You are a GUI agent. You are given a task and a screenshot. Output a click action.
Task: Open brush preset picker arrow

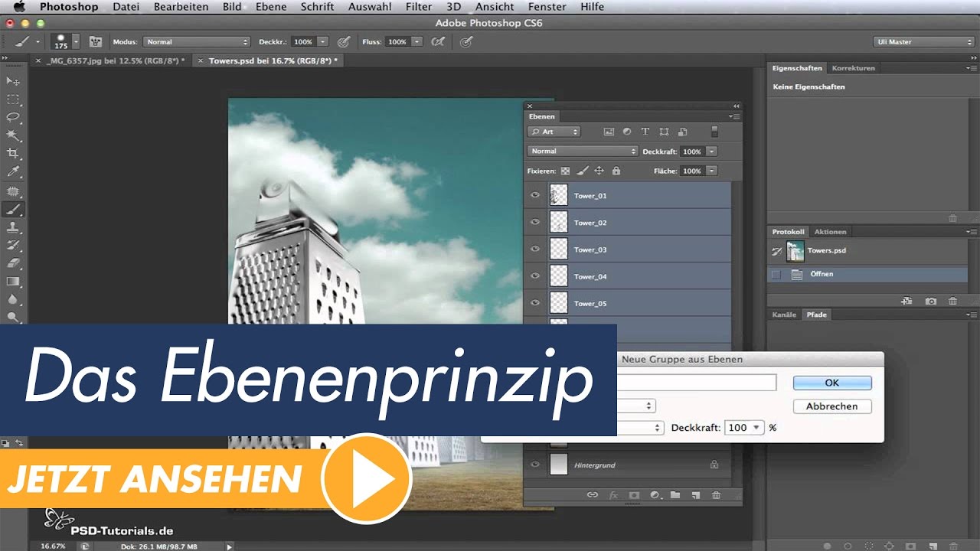(x=76, y=42)
